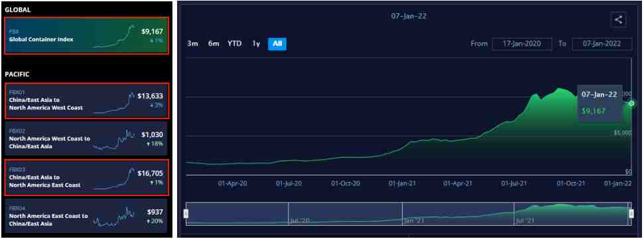
Task: Click the 18% change indicator
Action: tap(155, 144)
